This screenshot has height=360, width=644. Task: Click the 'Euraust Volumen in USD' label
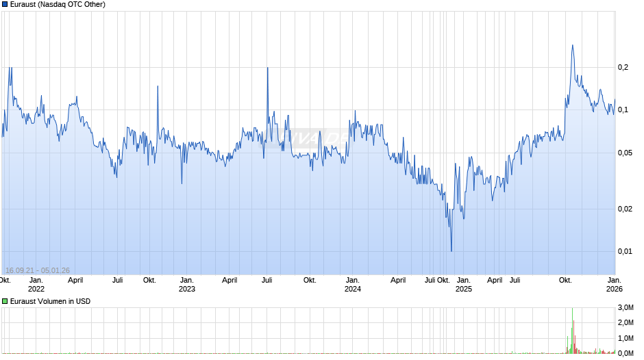coord(50,301)
